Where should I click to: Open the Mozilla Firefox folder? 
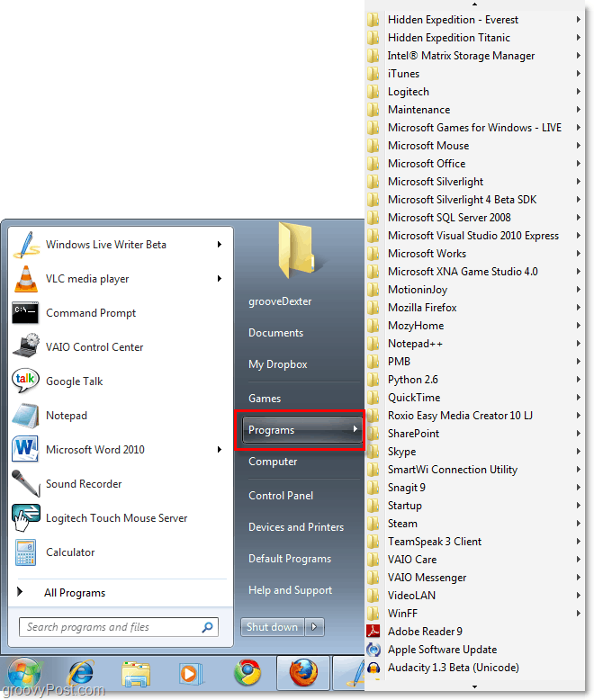point(475,308)
